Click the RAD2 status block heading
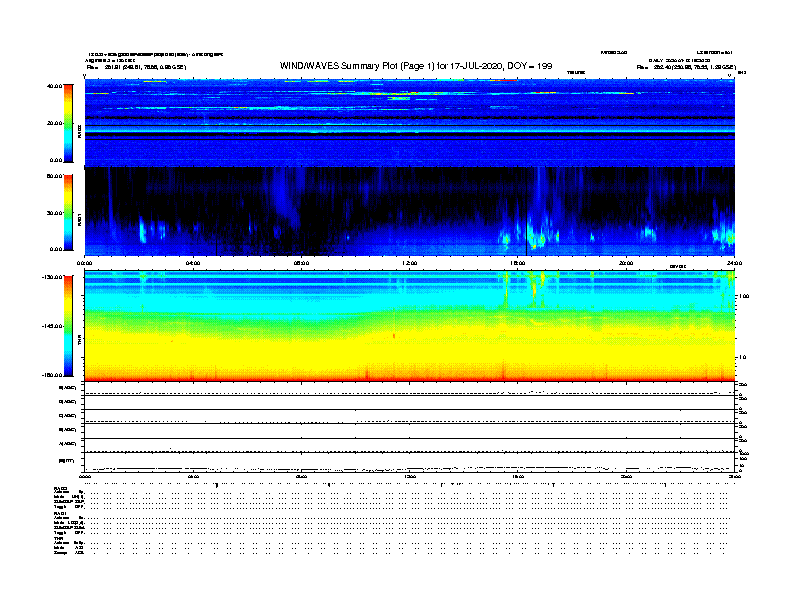This screenshot has width=792, height=612. tap(61, 488)
